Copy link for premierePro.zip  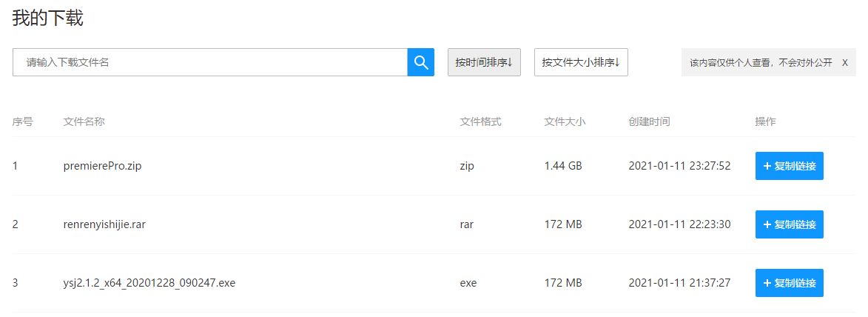click(x=790, y=166)
